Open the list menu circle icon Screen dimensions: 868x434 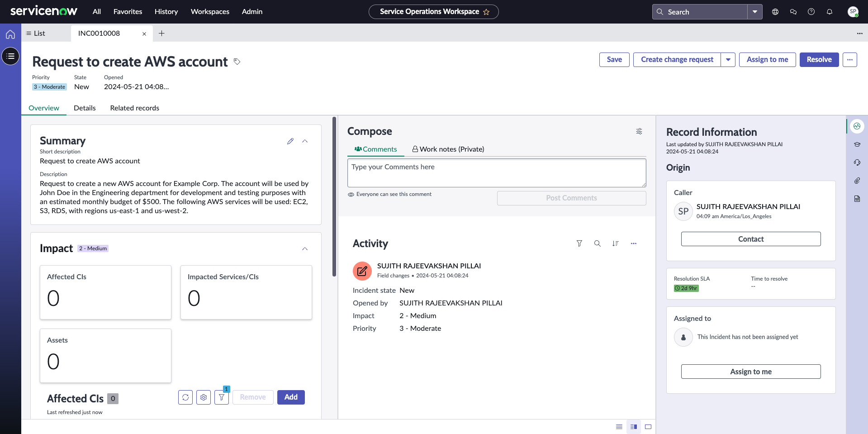click(x=10, y=56)
